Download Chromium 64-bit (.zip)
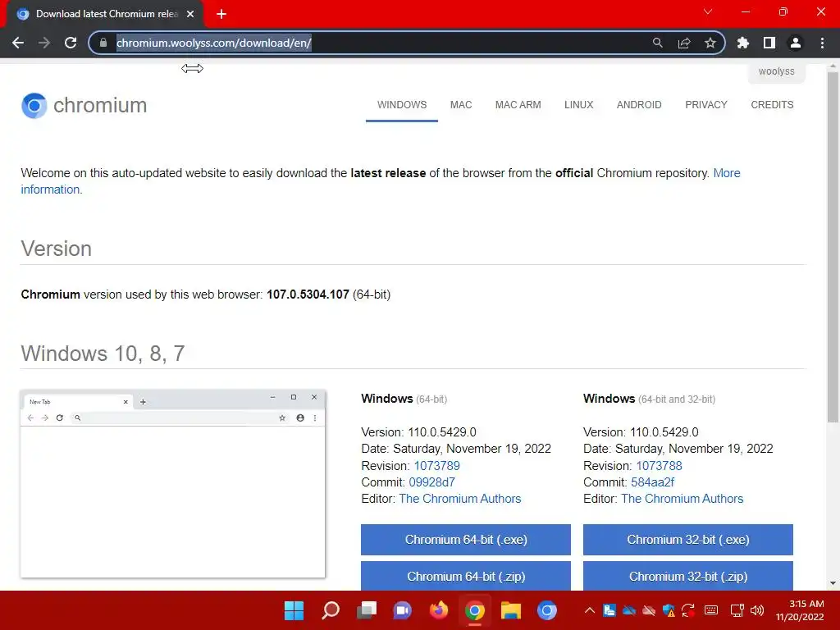The height and width of the screenshot is (630, 840). pyautogui.click(x=466, y=576)
